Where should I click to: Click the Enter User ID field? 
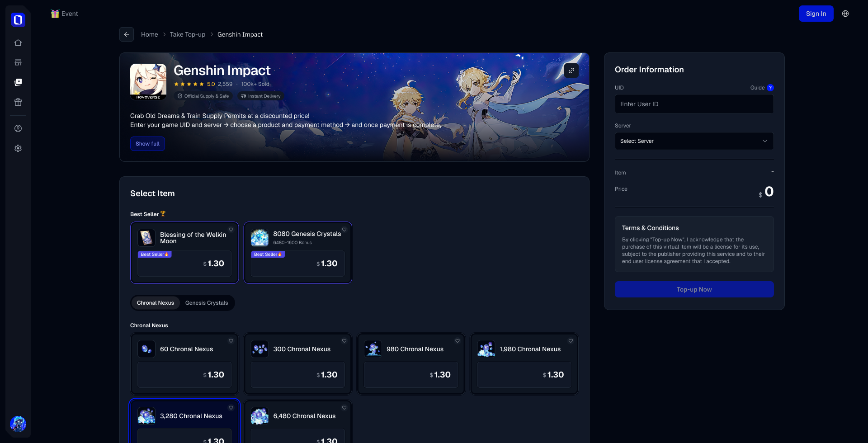(694, 104)
